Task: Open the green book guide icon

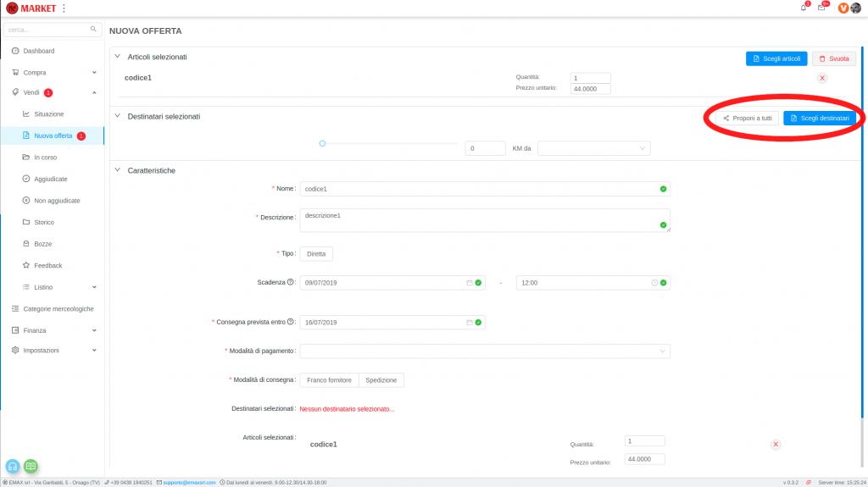Action: (31, 466)
